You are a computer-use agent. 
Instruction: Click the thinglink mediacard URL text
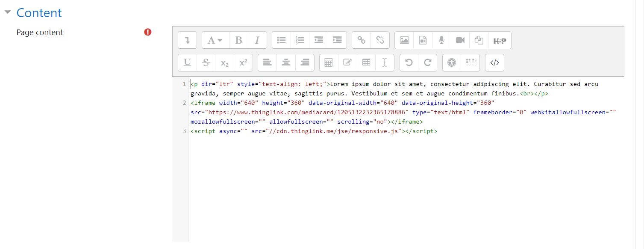307,112
